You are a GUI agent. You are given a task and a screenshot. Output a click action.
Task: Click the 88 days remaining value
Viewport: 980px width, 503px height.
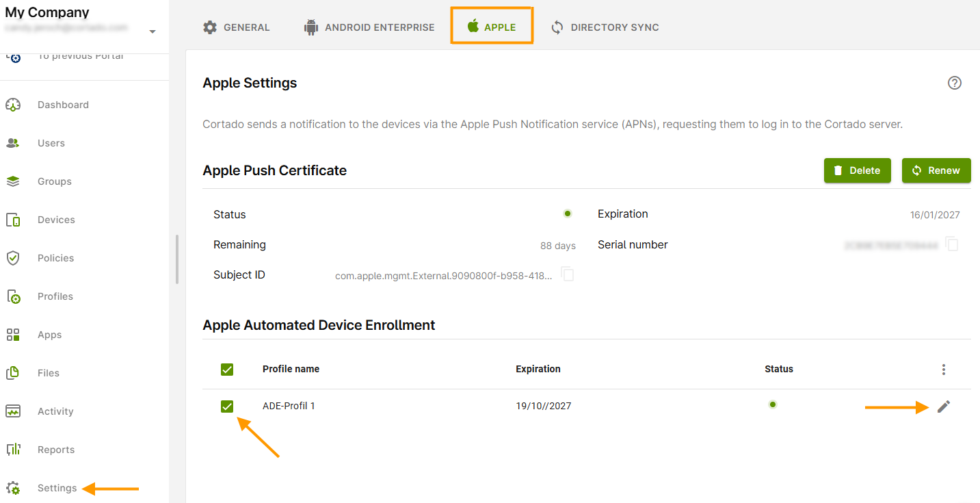[558, 246]
